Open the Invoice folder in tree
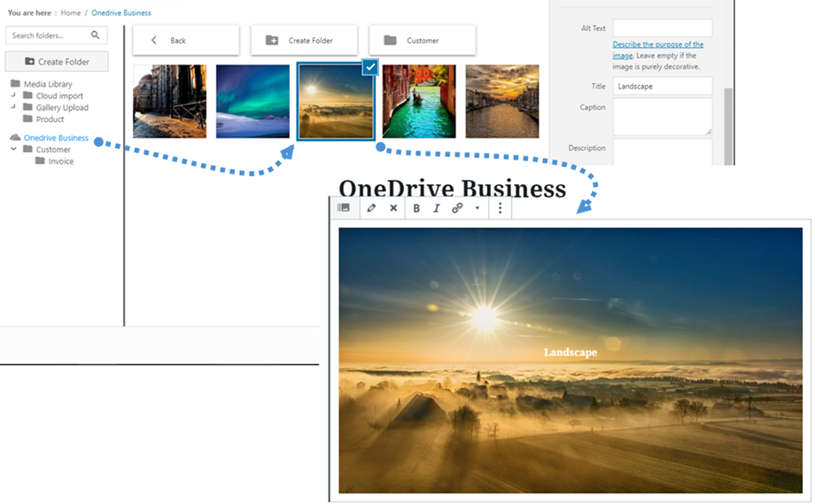Viewport: 815px width, 504px height. (x=60, y=161)
